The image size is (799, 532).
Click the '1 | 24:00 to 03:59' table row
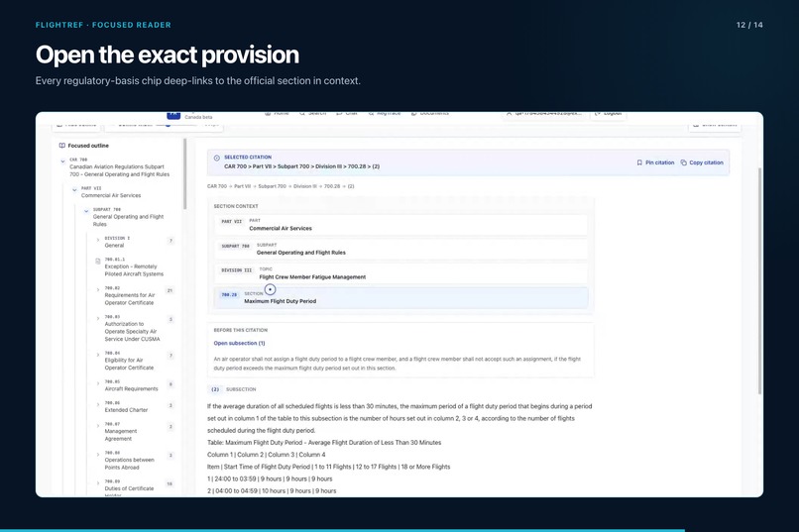[x=270, y=479]
